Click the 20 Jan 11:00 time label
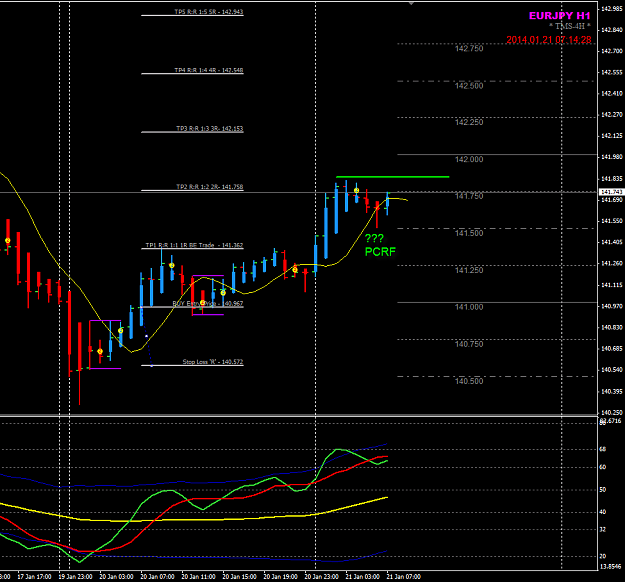The image size is (625, 582). [198, 577]
